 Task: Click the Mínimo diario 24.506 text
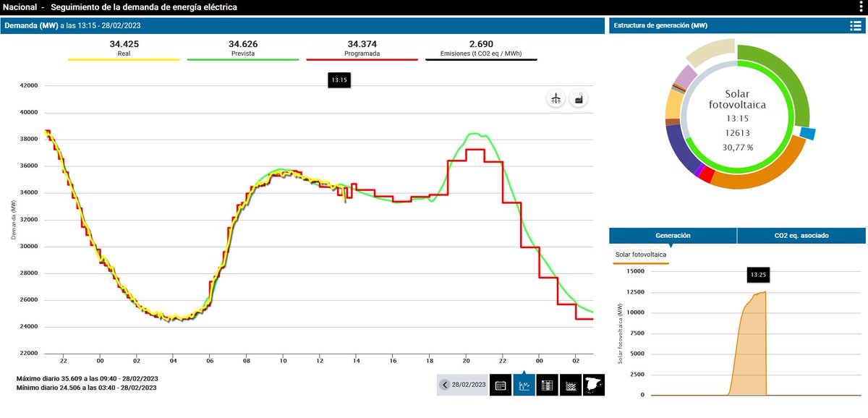point(87,388)
